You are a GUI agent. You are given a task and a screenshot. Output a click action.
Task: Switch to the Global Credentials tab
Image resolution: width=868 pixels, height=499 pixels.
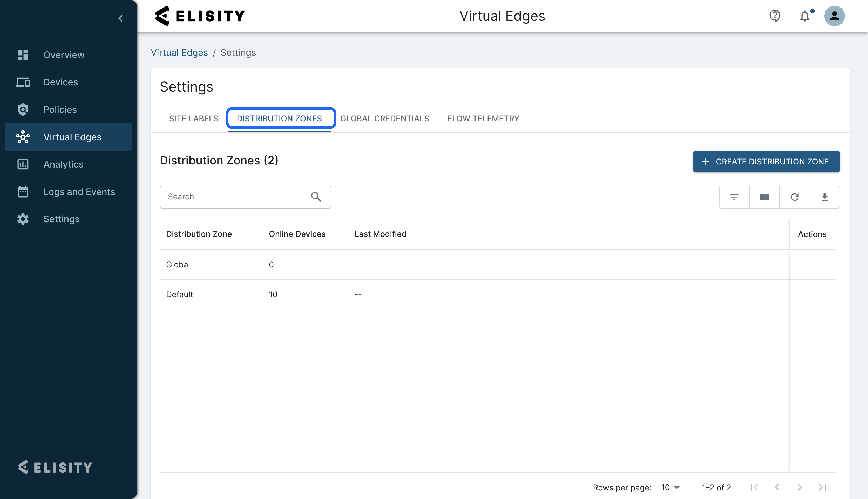click(x=384, y=119)
